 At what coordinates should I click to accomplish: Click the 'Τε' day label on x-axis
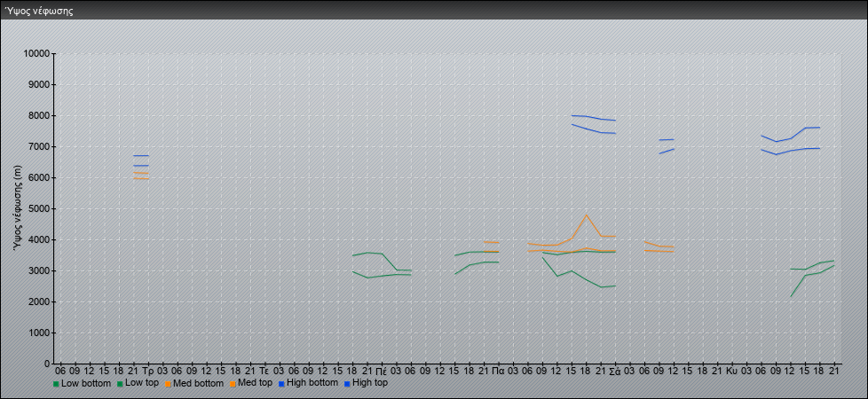point(264,371)
